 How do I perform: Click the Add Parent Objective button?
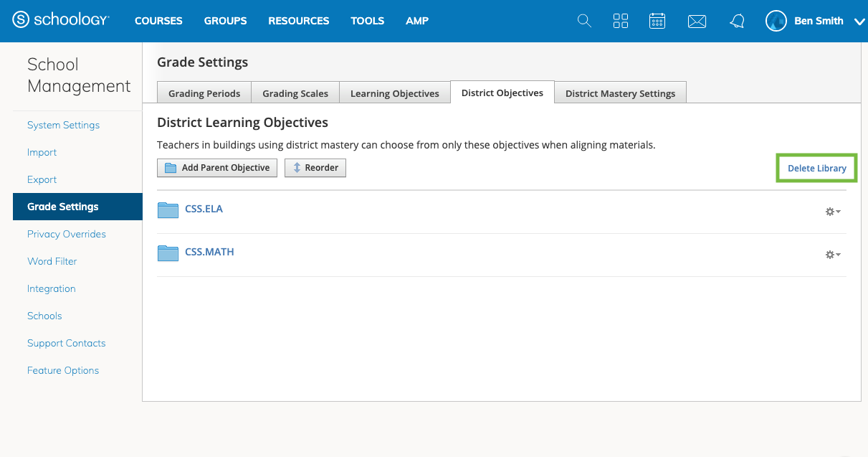click(x=217, y=168)
